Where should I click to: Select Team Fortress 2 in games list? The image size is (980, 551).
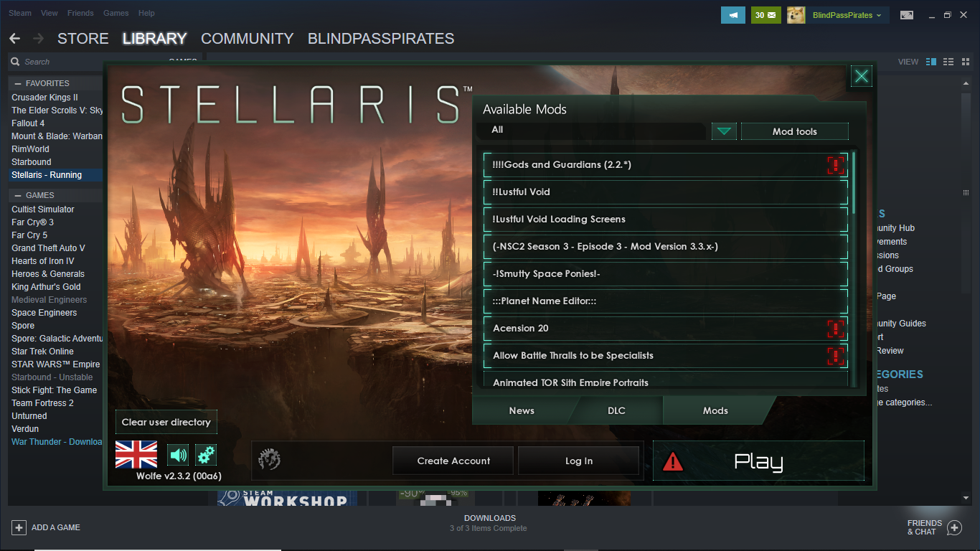(42, 403)
